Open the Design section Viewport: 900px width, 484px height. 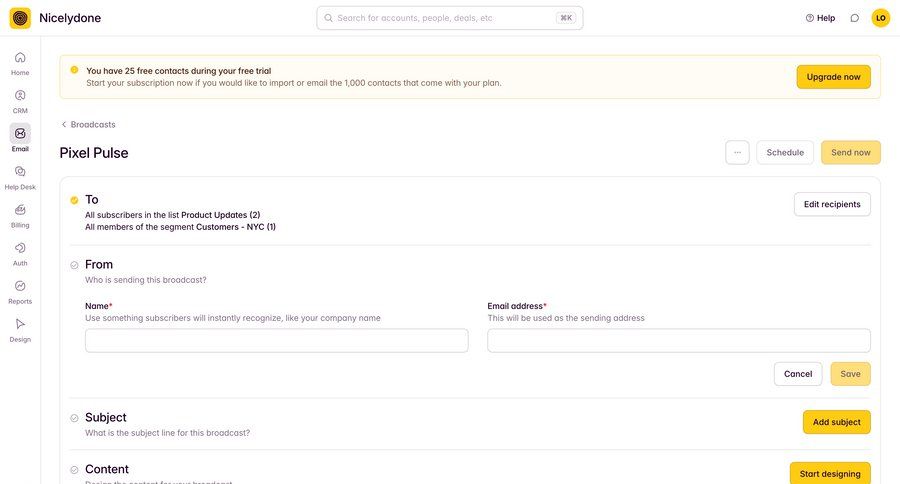pos(20,330)
